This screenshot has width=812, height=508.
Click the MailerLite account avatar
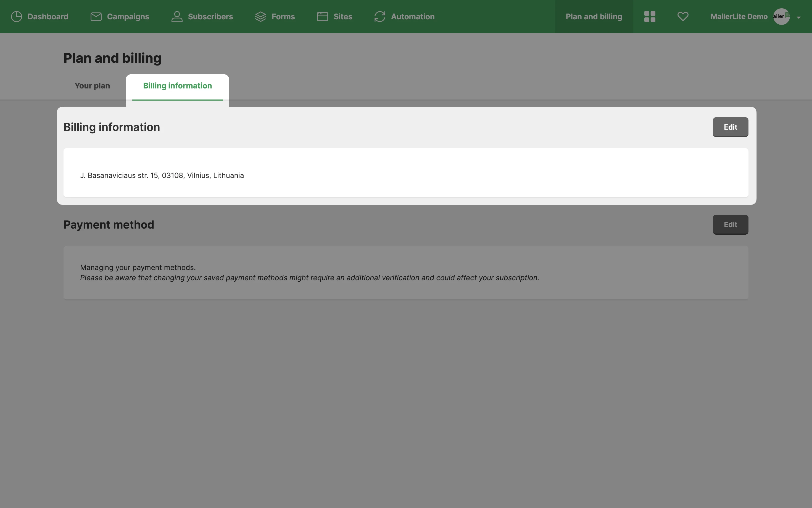tap(781, 17)
